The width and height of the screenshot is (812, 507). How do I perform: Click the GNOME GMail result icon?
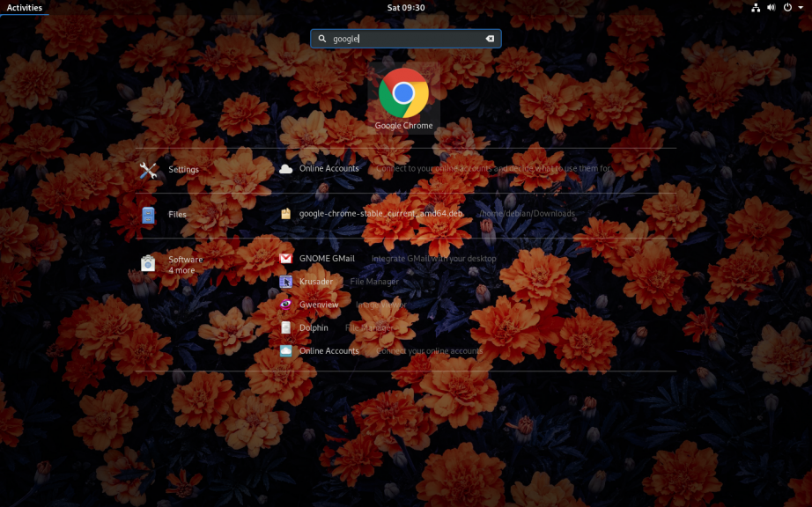pos(285,259)
